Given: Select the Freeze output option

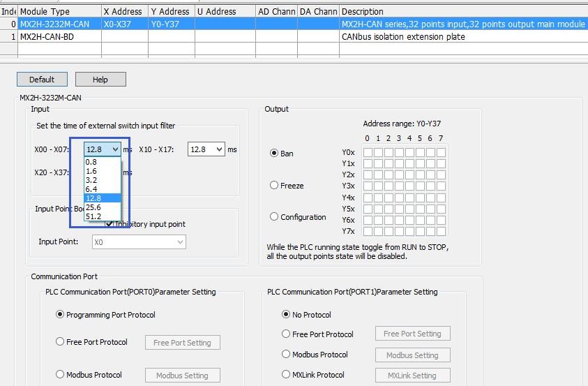Looking at the screenshot, I should tap(274, 185).
